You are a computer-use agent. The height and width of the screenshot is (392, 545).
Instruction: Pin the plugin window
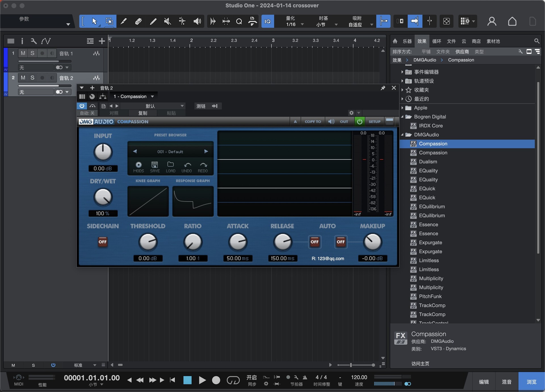383,88
